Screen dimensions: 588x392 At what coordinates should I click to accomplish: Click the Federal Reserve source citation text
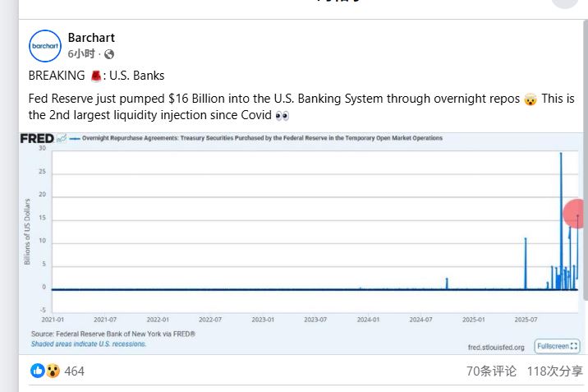[113, 334]
